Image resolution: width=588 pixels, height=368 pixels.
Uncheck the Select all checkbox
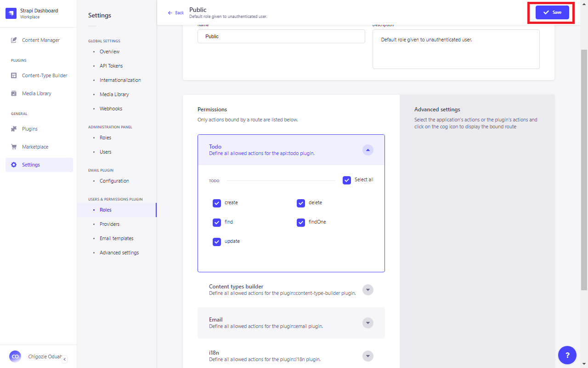[x=347, y=180]
